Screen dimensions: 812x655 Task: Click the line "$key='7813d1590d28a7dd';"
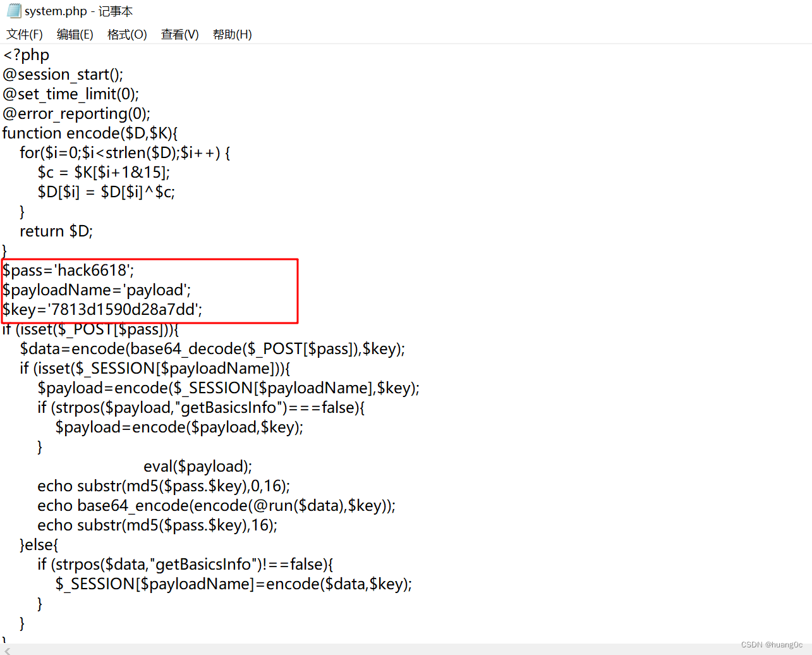click(x=102, y=310)
